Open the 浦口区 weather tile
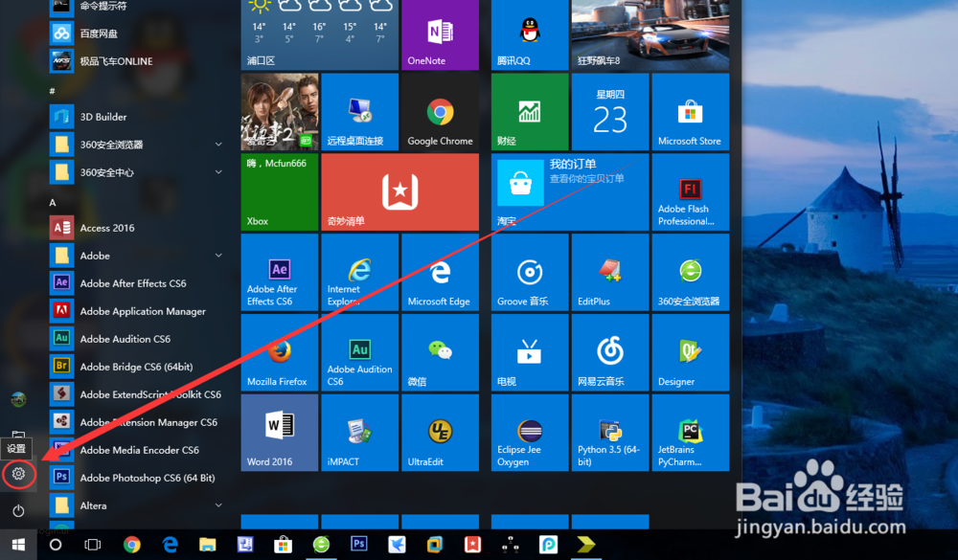This screenshot has height=560, width=958. point(320,34)
